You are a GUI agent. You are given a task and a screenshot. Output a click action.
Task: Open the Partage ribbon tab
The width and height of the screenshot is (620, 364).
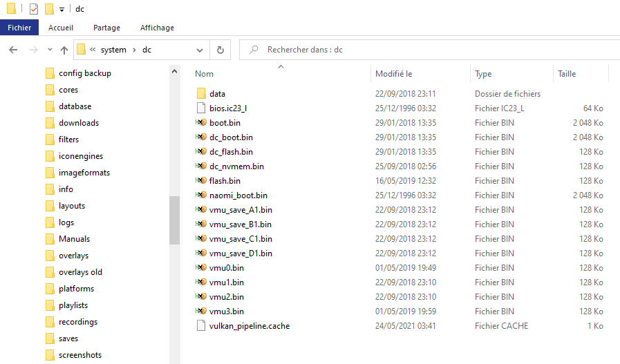tap(106, 28)
